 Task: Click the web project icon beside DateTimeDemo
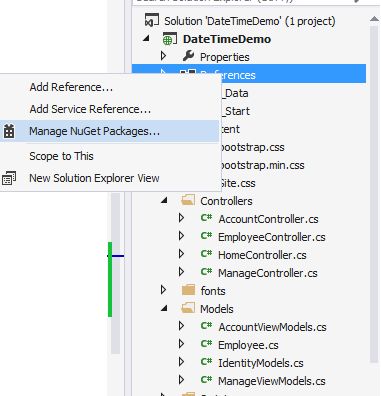click(169, 39)
